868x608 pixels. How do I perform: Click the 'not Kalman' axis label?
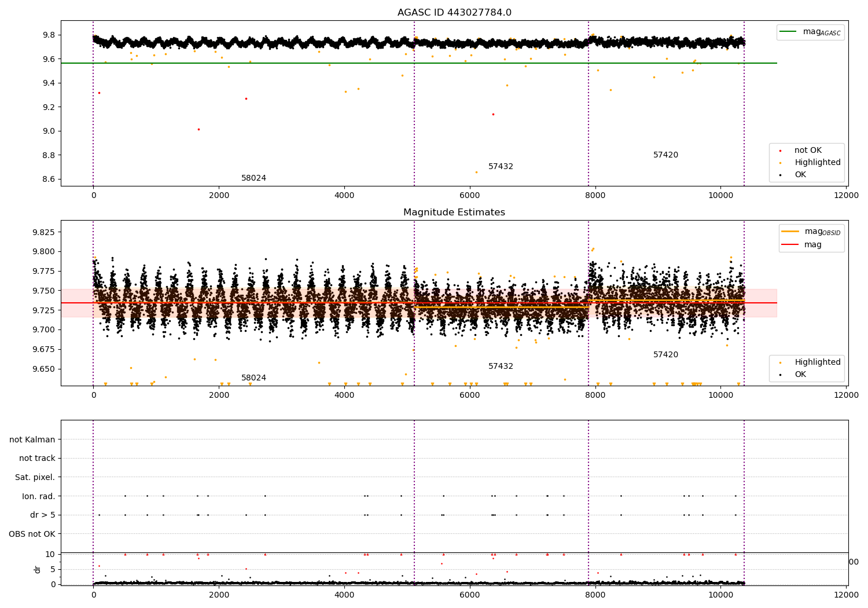pyautogui.click(x=32, y=439)
